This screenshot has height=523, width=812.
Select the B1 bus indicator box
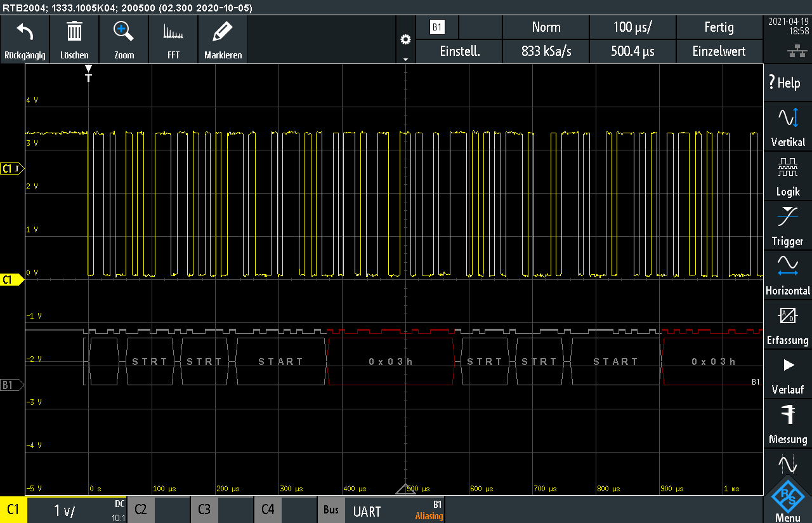point(436,27)
